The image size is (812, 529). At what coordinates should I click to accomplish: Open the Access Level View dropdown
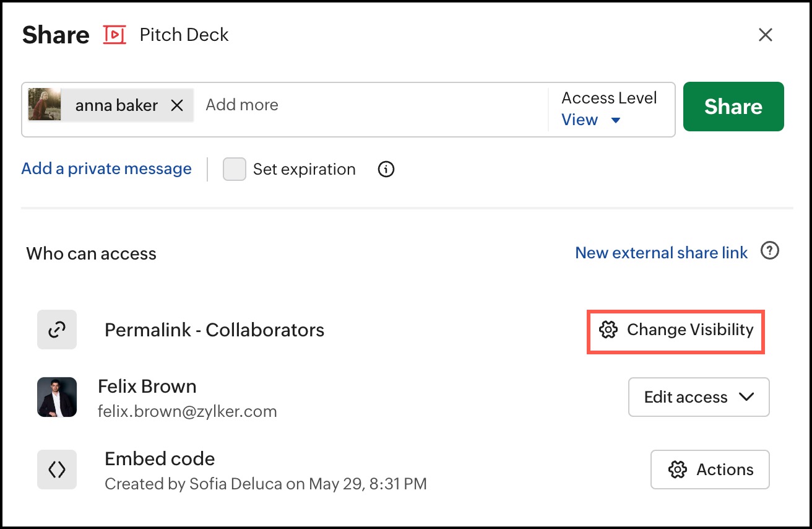(590, 120)
